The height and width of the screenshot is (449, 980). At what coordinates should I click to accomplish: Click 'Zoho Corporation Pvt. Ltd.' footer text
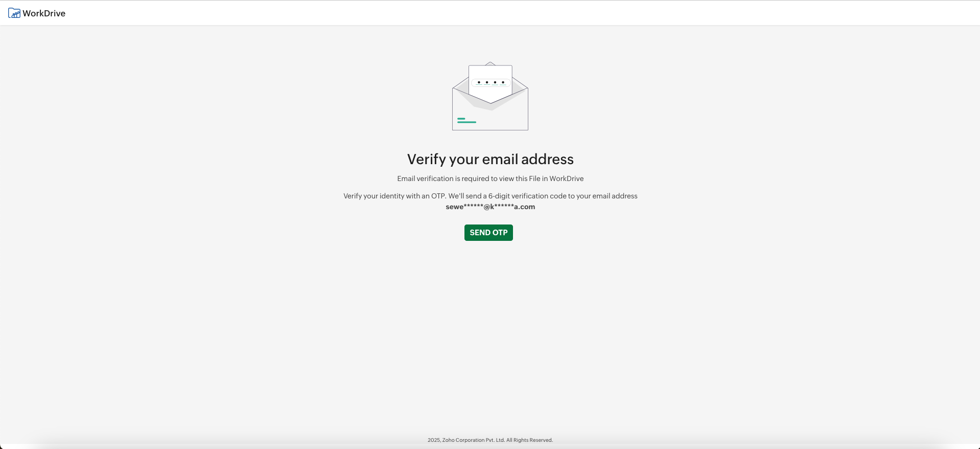(474, 440)
